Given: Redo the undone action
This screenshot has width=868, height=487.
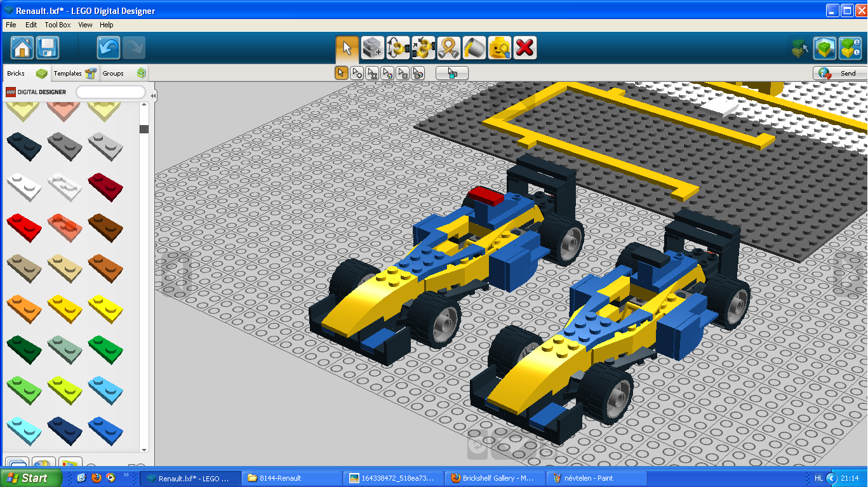Looking at the screenshot, I should pyautogui.click(x=133, y=48).
